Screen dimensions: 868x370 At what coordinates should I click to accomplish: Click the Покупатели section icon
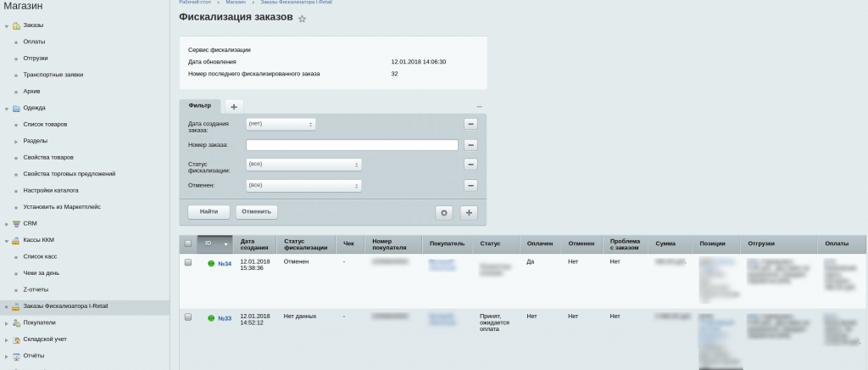tap(16, 322)
